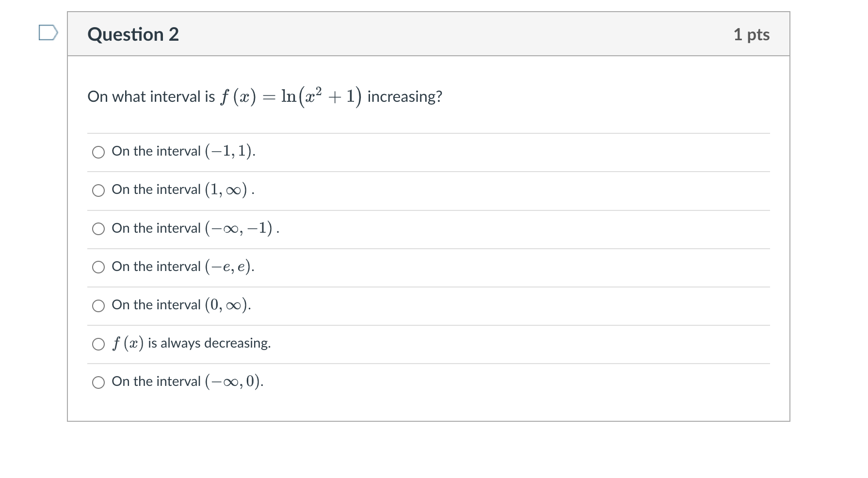
Task: Pick the answer interval (0, ∞)
Action: 98,305
